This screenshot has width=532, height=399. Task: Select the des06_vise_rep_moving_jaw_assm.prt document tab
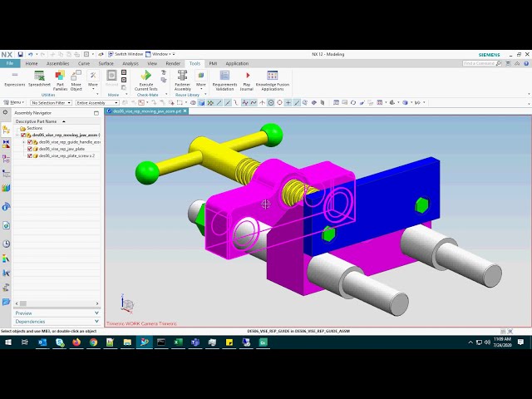tap(146, 111)
